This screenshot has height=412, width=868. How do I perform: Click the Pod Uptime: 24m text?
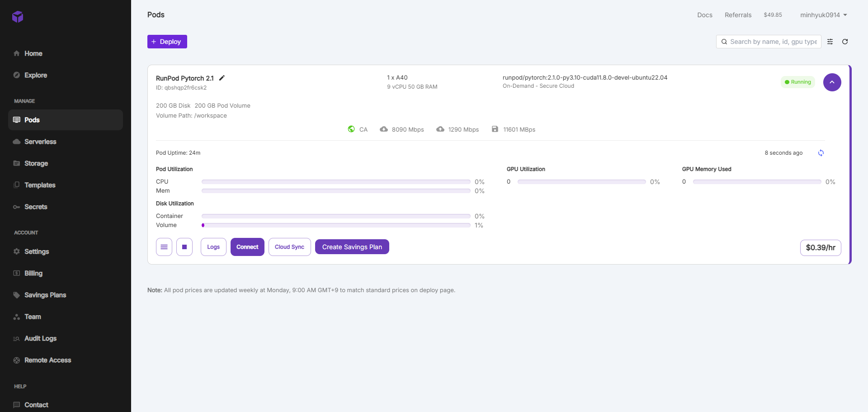coord(178,153)
